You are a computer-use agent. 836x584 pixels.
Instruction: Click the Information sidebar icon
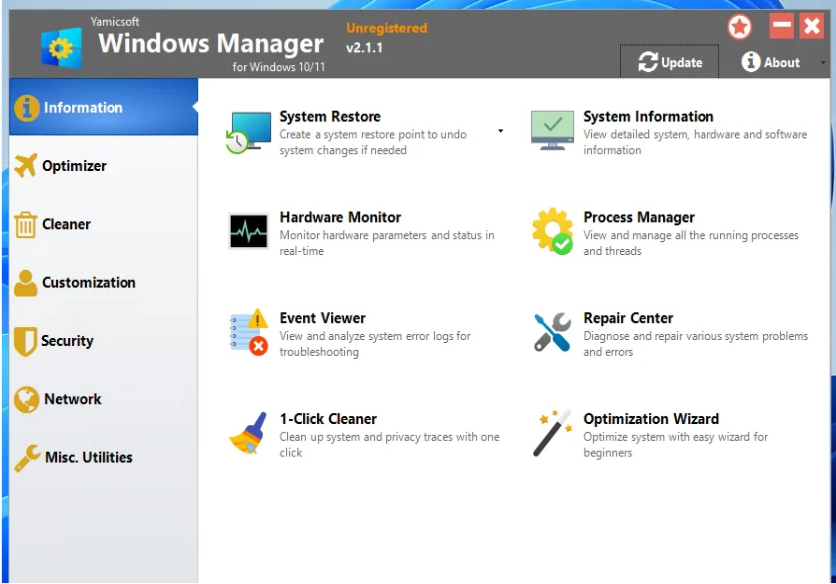26,108
